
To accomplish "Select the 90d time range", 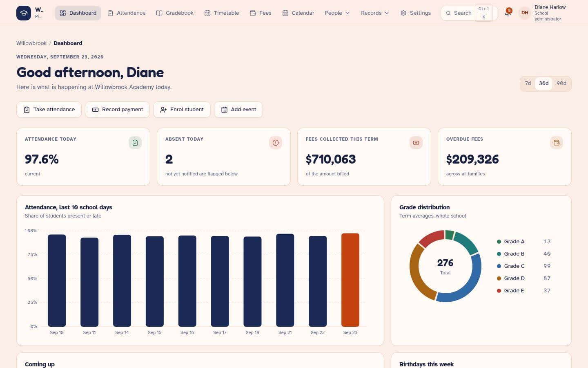I will (561, 83).
